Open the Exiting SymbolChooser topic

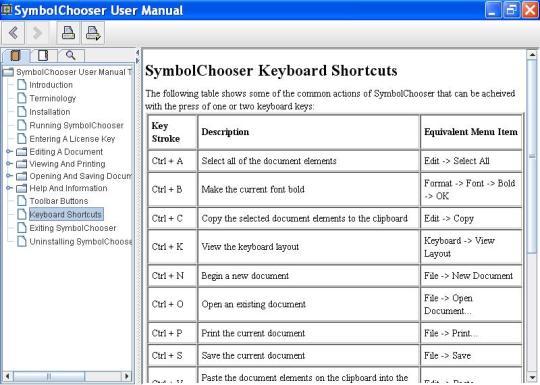click(x=73, y=228)
